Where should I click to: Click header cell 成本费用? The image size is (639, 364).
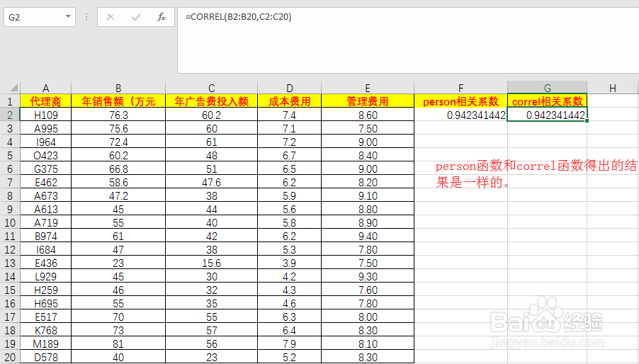point(289,101)
